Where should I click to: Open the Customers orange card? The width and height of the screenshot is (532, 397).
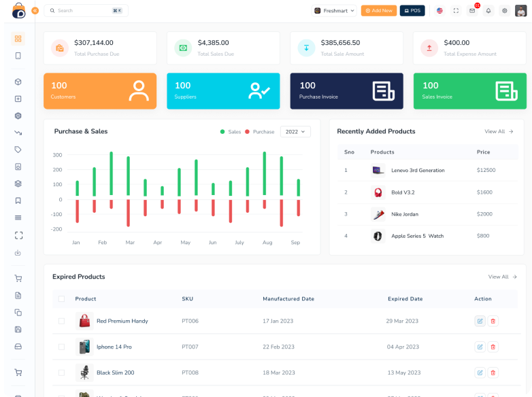point(100,91)
